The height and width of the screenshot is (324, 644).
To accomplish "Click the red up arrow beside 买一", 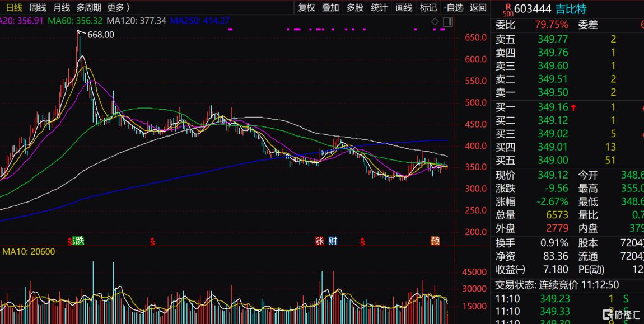I will point(573,107).
